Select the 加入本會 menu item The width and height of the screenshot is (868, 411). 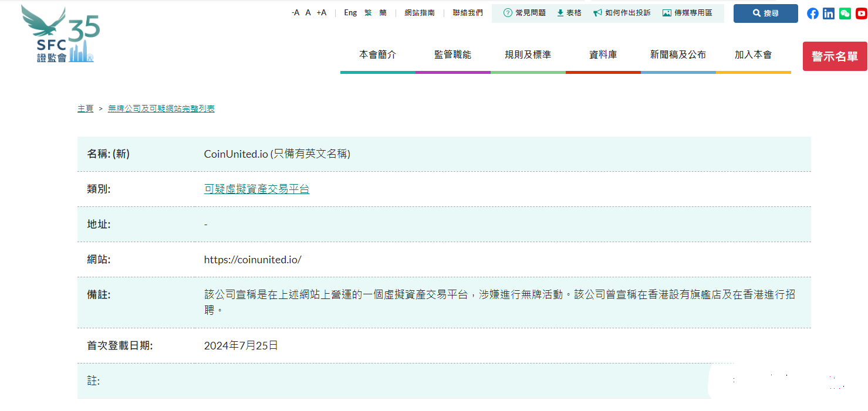pos(753,54)
